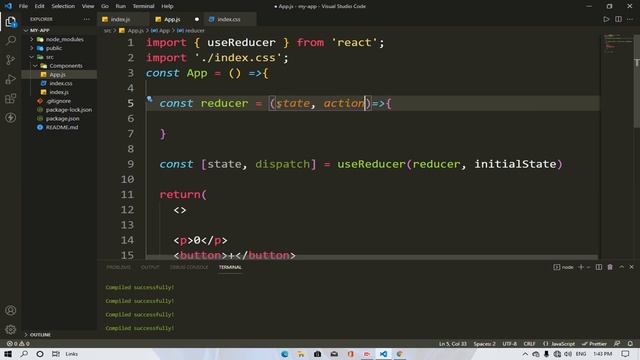Viewport: 640px width, 360px height.
Task: Open .gitignore file in explorer
Action: click(x=59, y=101)
